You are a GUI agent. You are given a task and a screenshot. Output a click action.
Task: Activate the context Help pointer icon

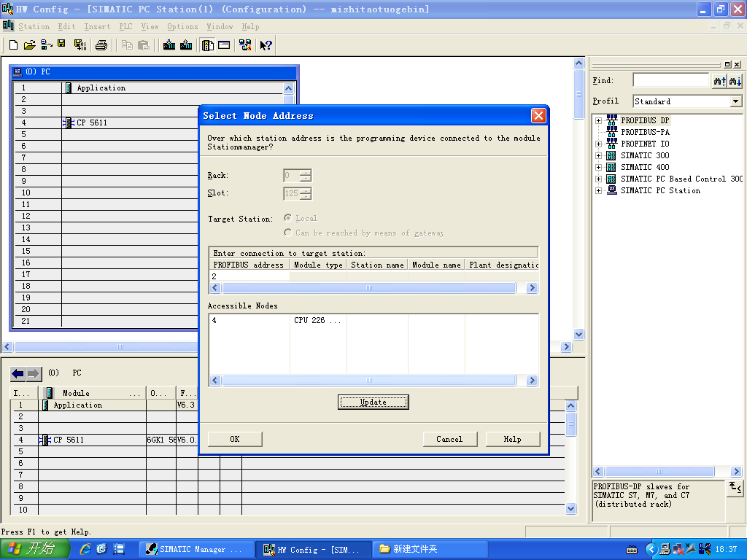coord(266,45)
